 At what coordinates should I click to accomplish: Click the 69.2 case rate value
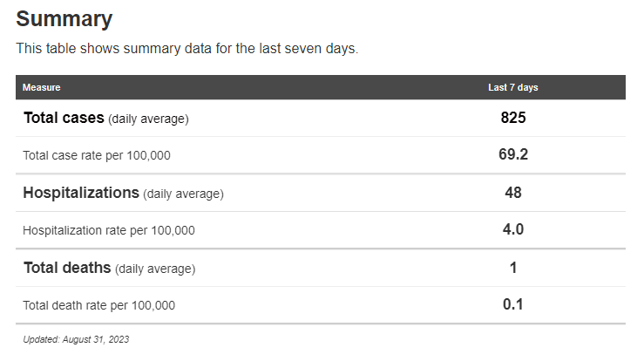click(x=512, y=155)
